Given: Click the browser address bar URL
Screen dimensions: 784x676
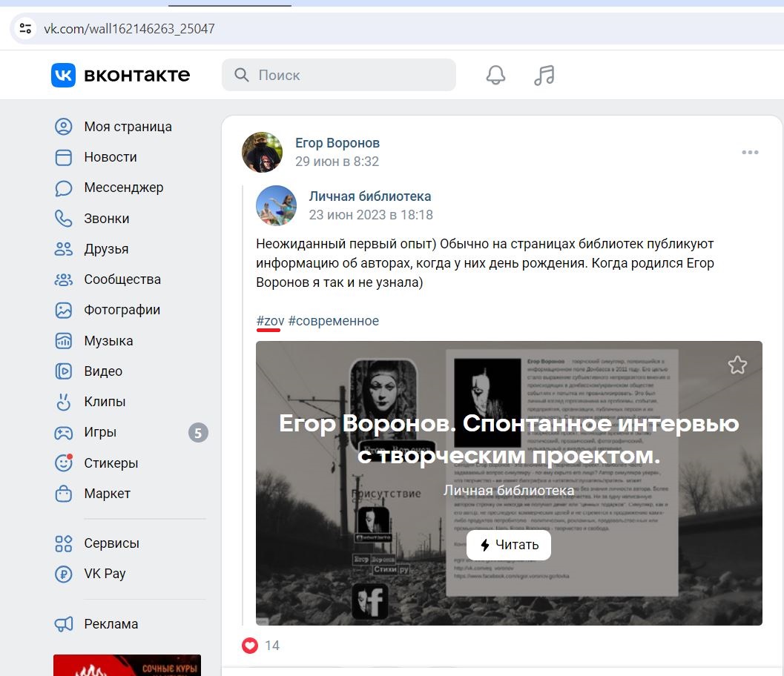Looking at the screenshot, I should (130, 28).
